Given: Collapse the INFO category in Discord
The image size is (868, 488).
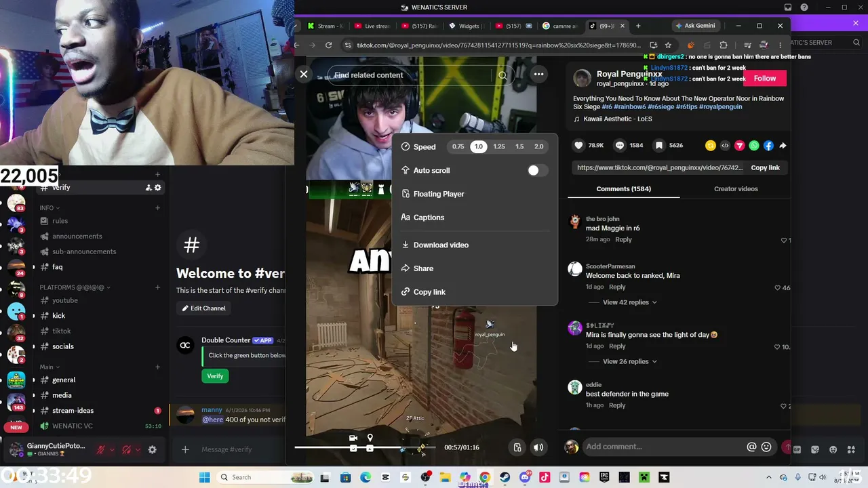Looking at the screenshot, I should (x=50, y=208).
